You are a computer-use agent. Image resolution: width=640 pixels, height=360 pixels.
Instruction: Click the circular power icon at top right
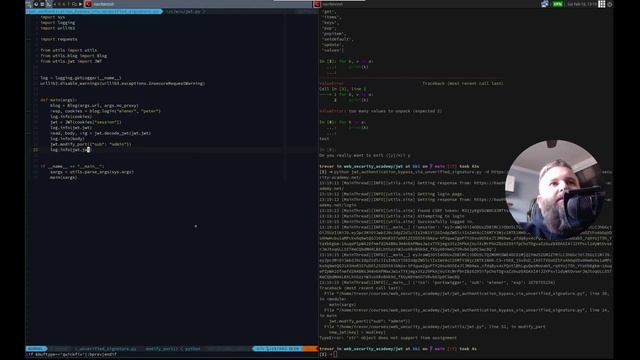[610, 4]
